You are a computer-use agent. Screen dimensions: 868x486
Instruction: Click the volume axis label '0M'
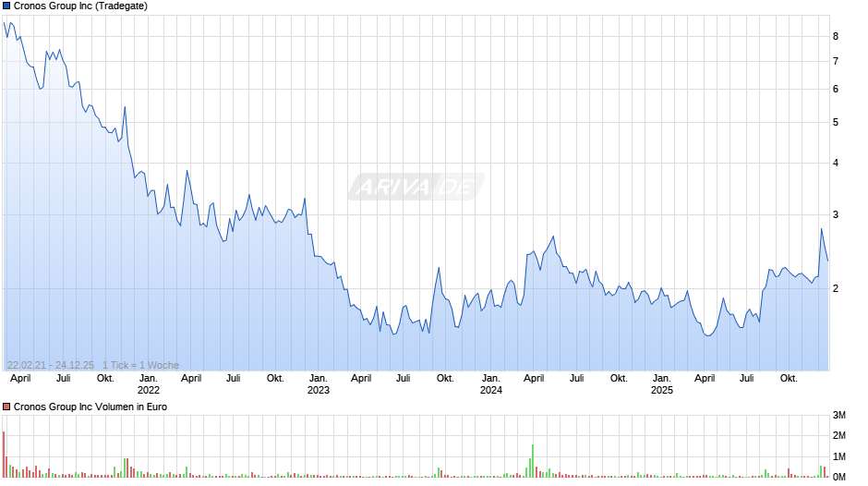pos(839,477)
